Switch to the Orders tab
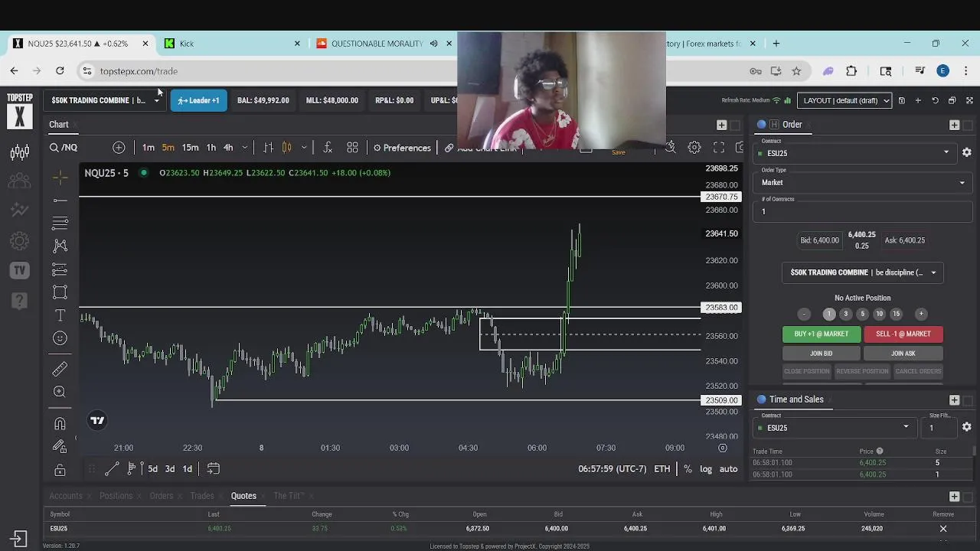 [x=161, y=496]
